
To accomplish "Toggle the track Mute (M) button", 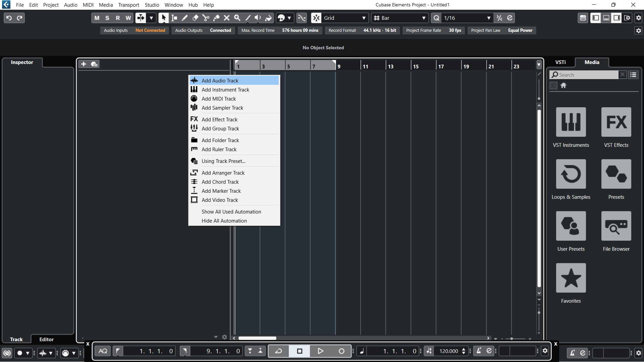I will 97,18.
